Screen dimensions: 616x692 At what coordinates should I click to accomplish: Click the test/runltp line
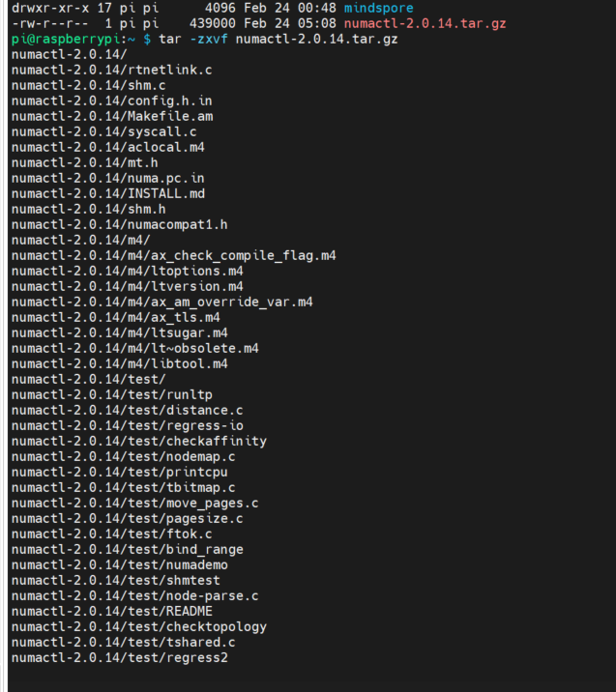(x=111, y=394)
